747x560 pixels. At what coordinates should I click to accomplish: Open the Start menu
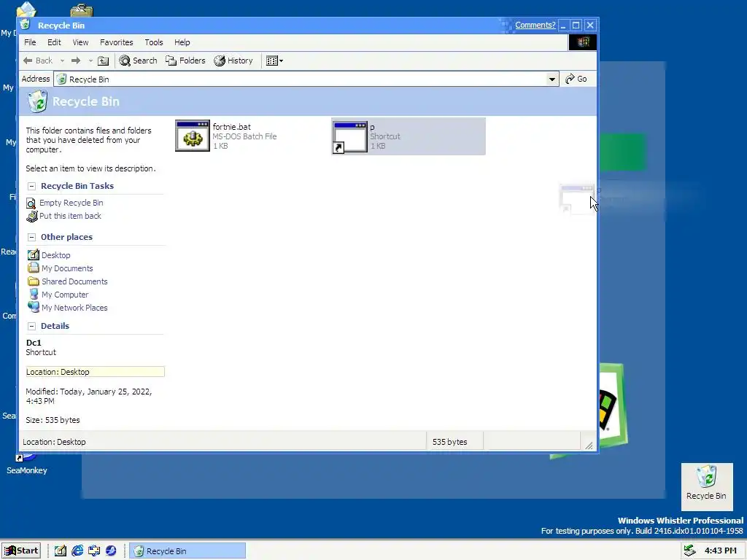(21, 551)
